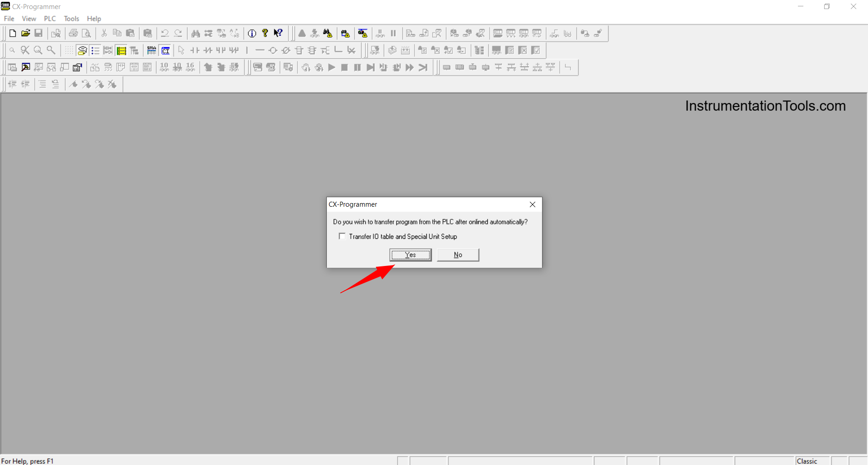Click the CI toolbar icon

pyautogui.click(x=165, y=50)
